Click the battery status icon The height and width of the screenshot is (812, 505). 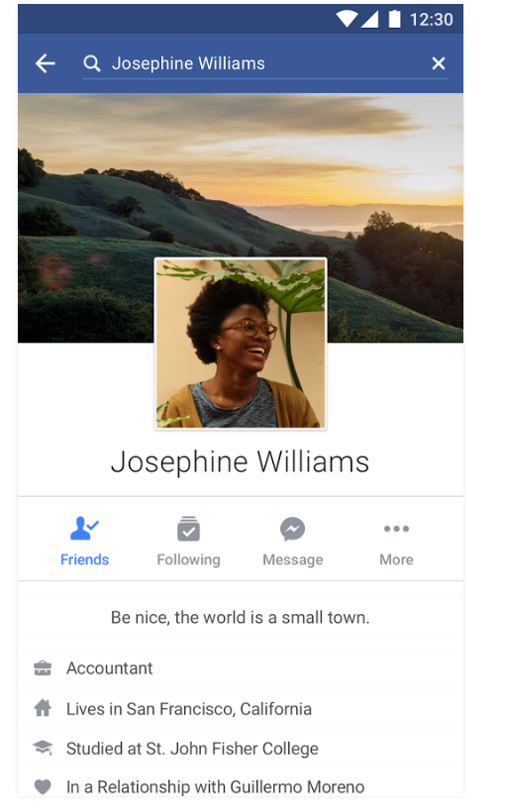click(395, 19)
